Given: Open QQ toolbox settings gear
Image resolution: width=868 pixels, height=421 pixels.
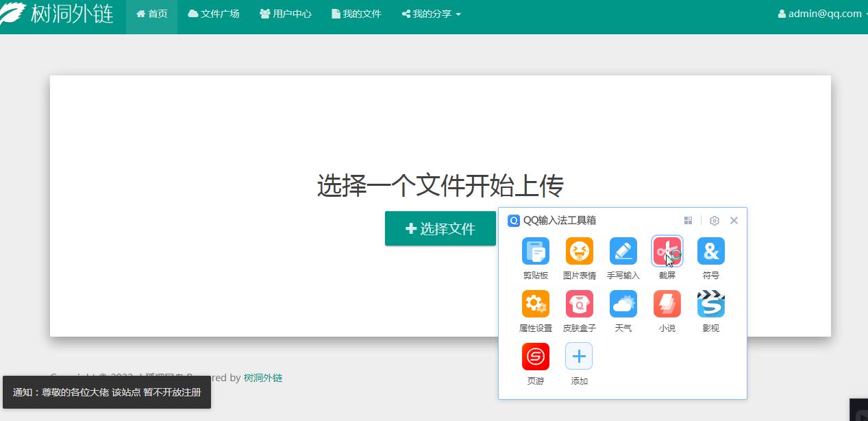Looking at the screenshot, I should 715,221.
